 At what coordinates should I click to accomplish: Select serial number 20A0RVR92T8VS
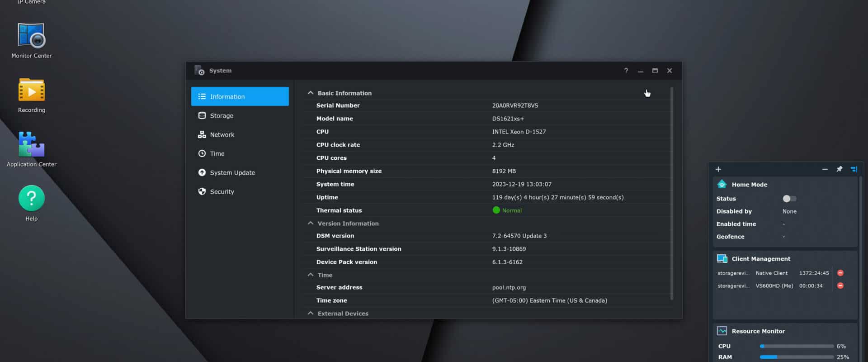[515, 105]
